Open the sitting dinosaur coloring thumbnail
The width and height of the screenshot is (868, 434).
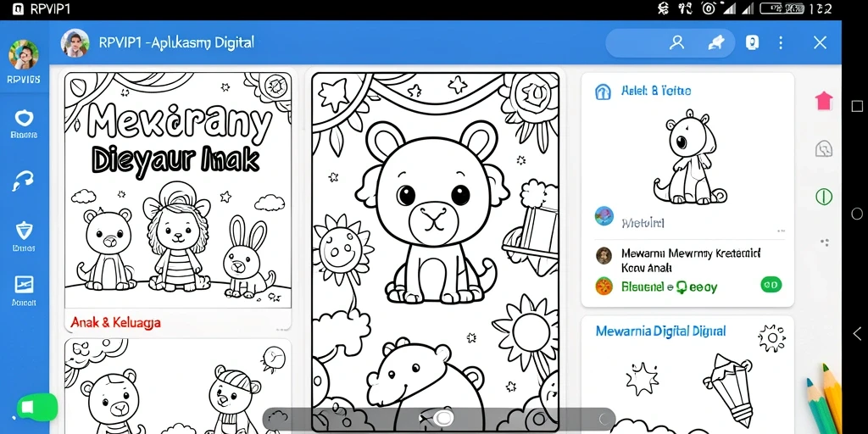[690, 157]
